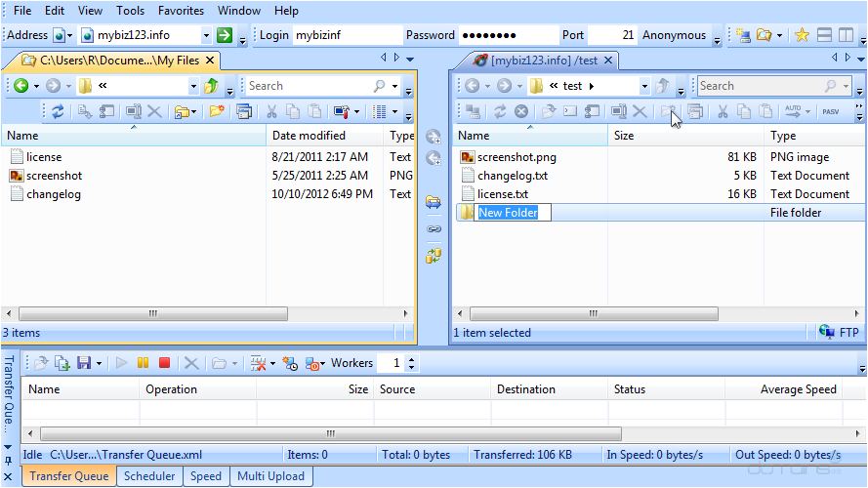868x488 pixels.
Task: Open local pane Properties window icon
Action: 243,112
